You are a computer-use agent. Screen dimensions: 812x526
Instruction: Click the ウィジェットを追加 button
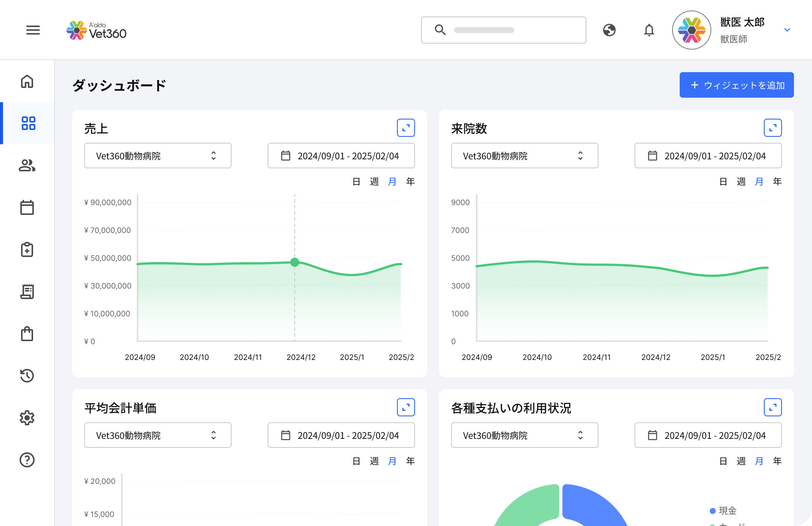coord(737,85)
